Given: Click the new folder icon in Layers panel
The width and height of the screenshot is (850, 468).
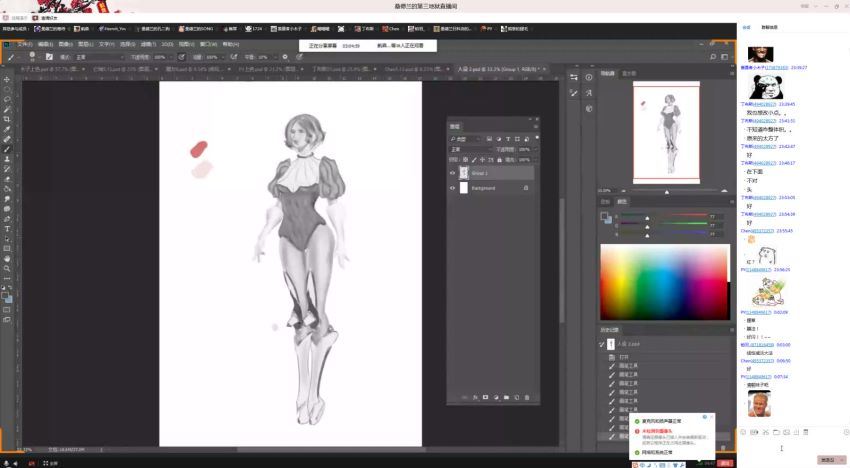Looking at the screenshot, I should 506,397.
